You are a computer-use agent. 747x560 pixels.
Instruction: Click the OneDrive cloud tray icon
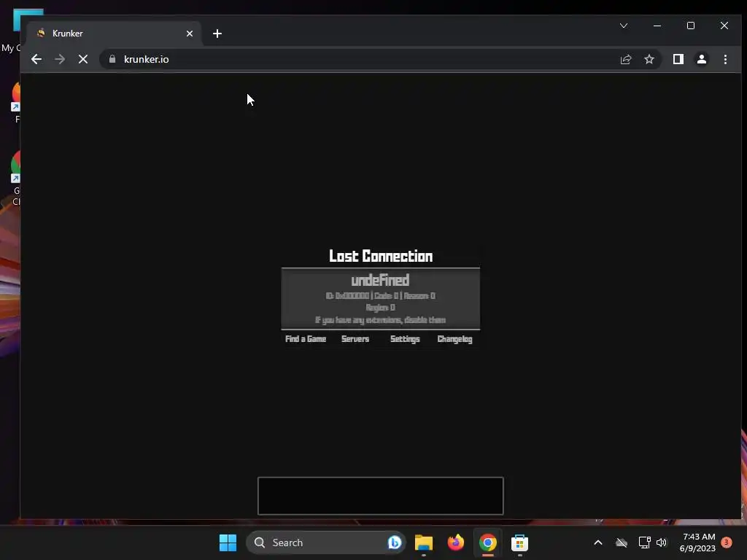click(x=622, y=542)
